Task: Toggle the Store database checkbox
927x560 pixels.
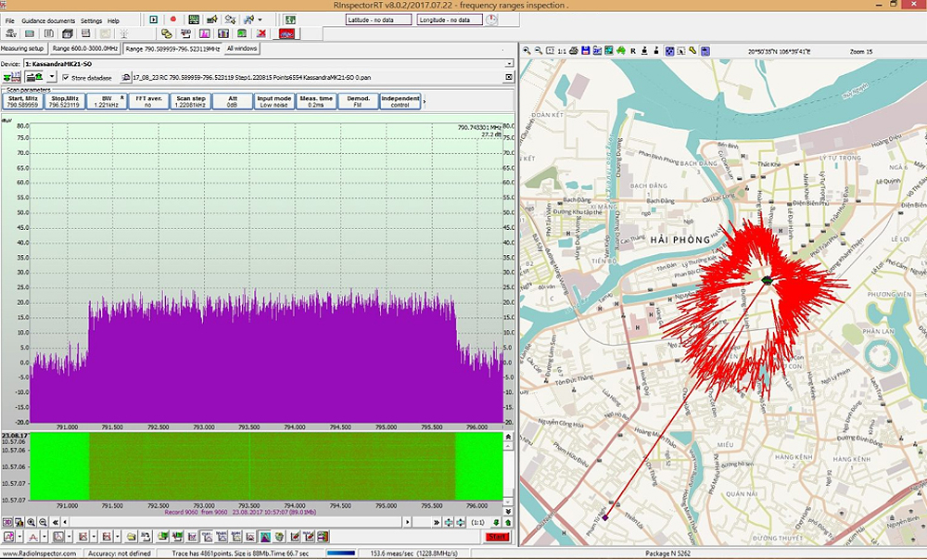Action: pyautogui.click(x=65, y=78)
